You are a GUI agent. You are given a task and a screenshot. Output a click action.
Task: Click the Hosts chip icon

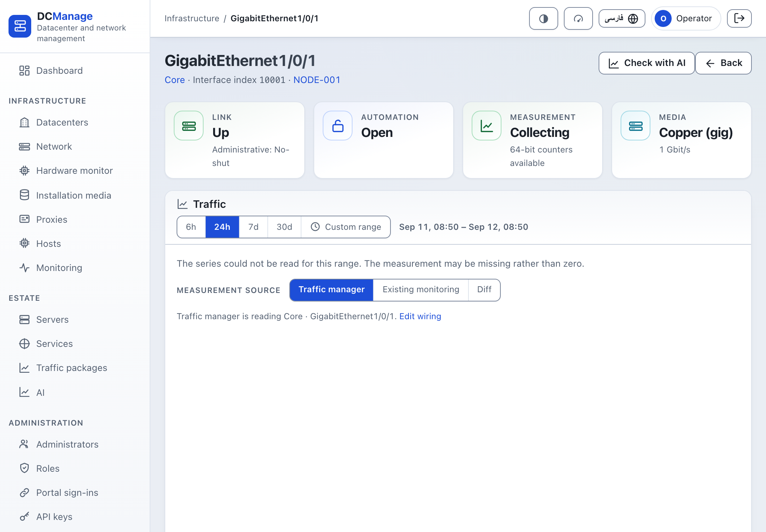coord(24,243)
